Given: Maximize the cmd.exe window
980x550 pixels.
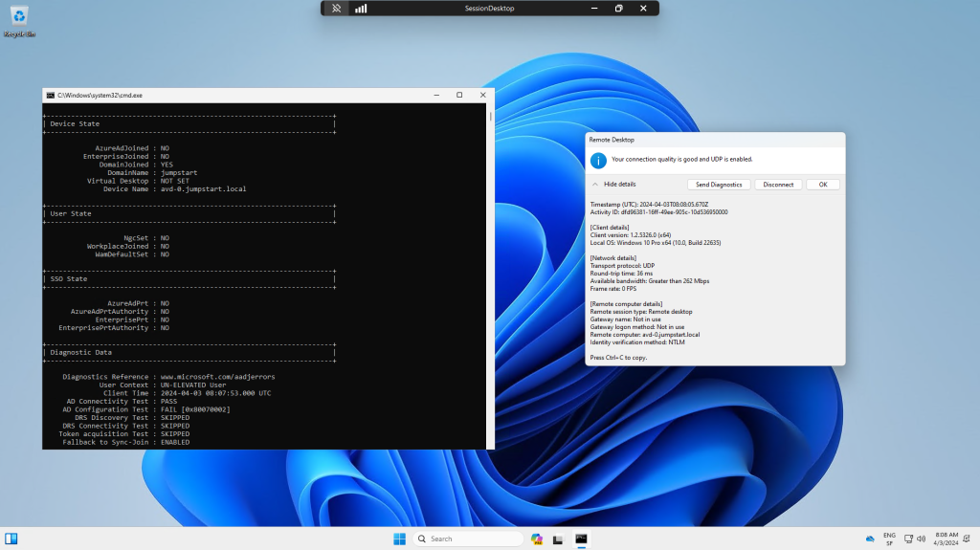Looking at the screenshot, I should pyautogui.click(x=459, y=95).
